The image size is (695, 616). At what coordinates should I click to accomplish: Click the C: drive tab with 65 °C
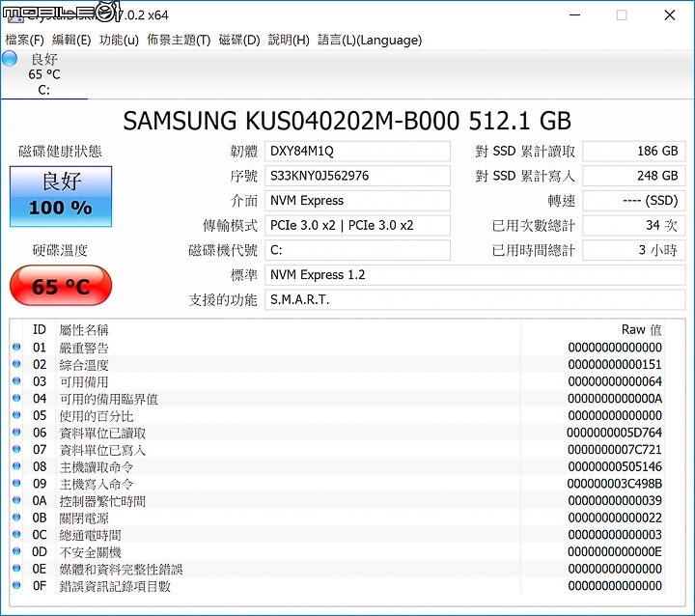(x=43, y=74)
